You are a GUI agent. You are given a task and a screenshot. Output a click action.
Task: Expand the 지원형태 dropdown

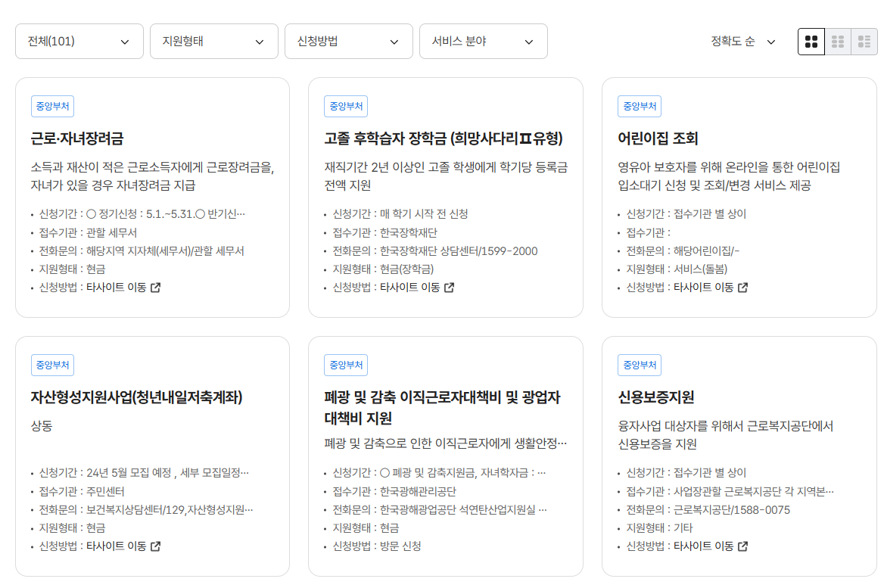pos(213,41)
